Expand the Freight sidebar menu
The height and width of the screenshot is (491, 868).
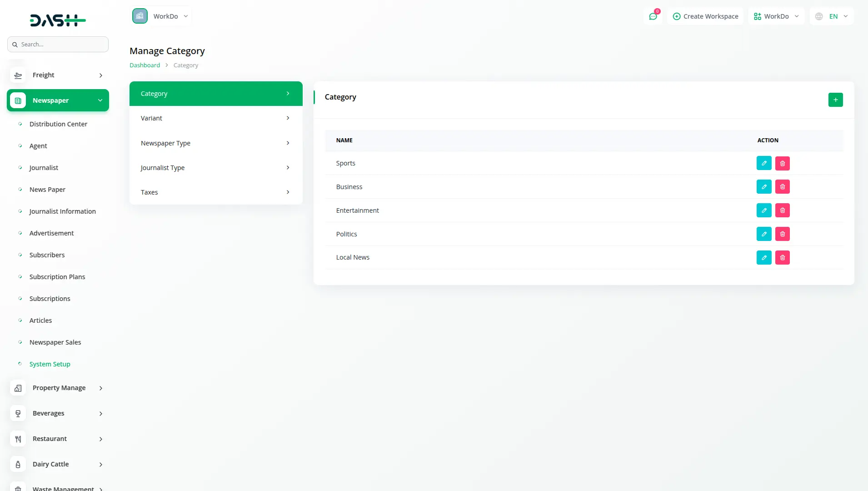(58, 75)
